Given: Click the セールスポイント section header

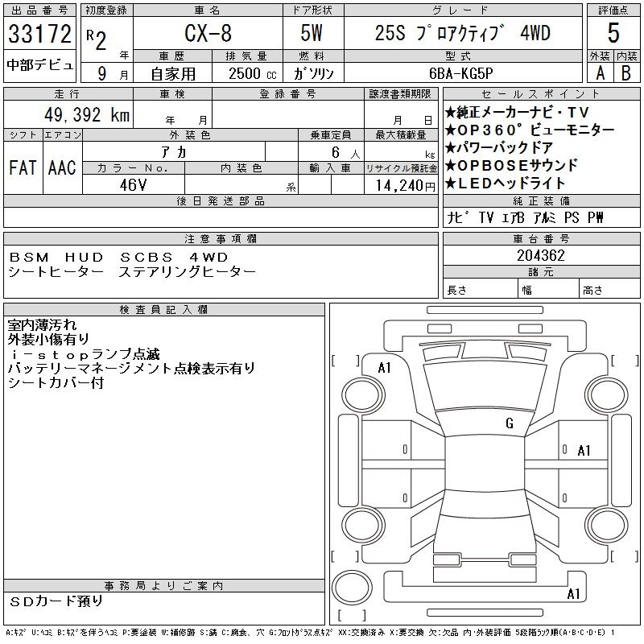Looking at the screenshot, I should 541,94.
